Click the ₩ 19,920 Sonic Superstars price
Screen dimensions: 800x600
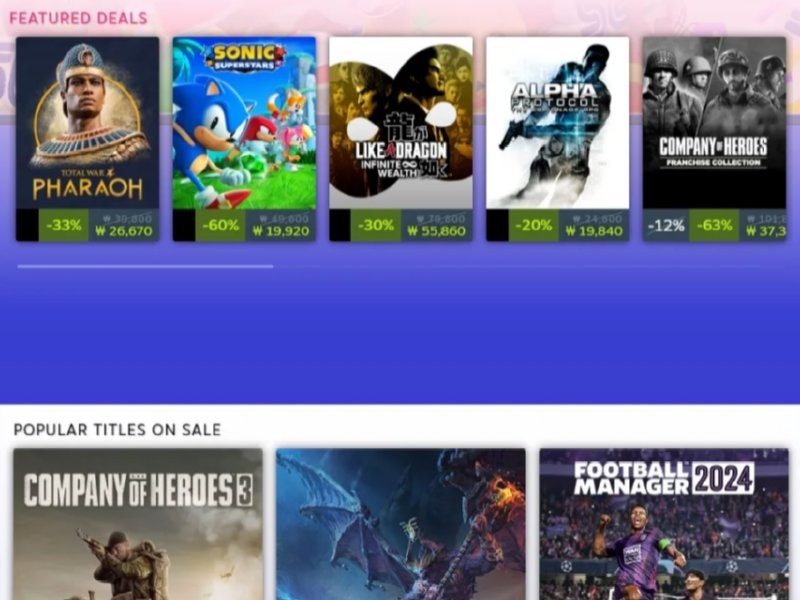281,232
